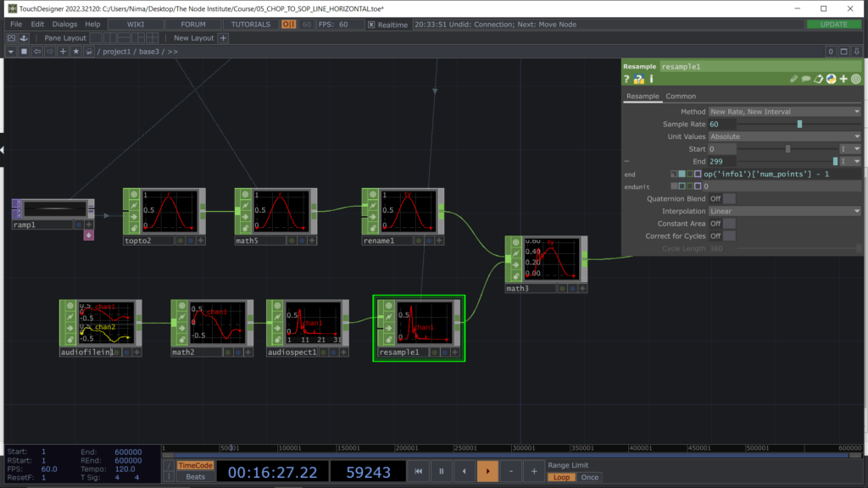Open Python help icon in parameter panel

click(639, 79)
